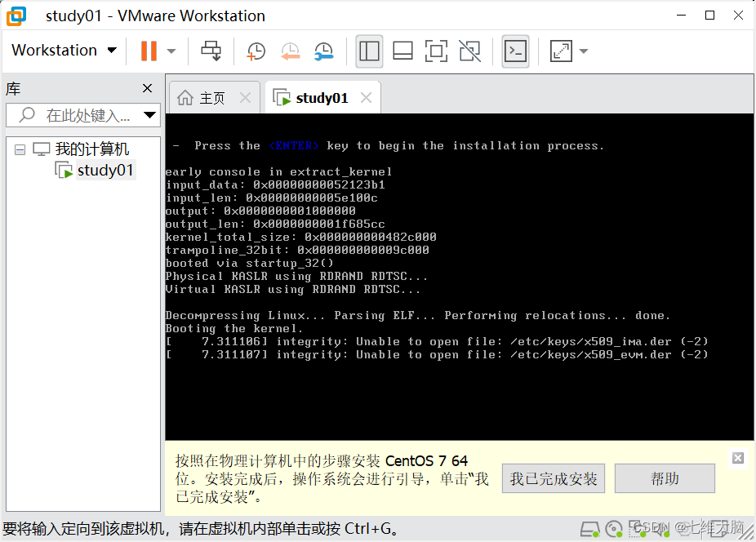Open the snapshot manager
756x542 pixels.
point(323,51)
